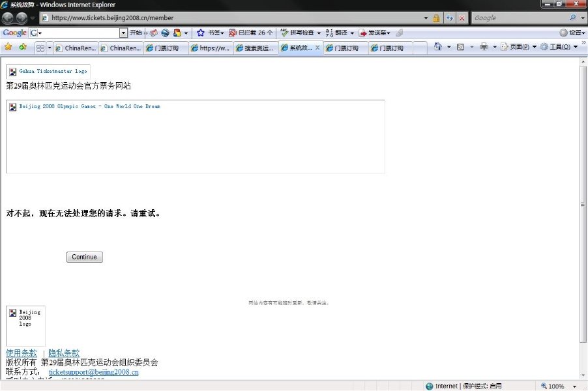Open the Print options dropdown arrow
588x391 pixels.
tap(495, 47)
